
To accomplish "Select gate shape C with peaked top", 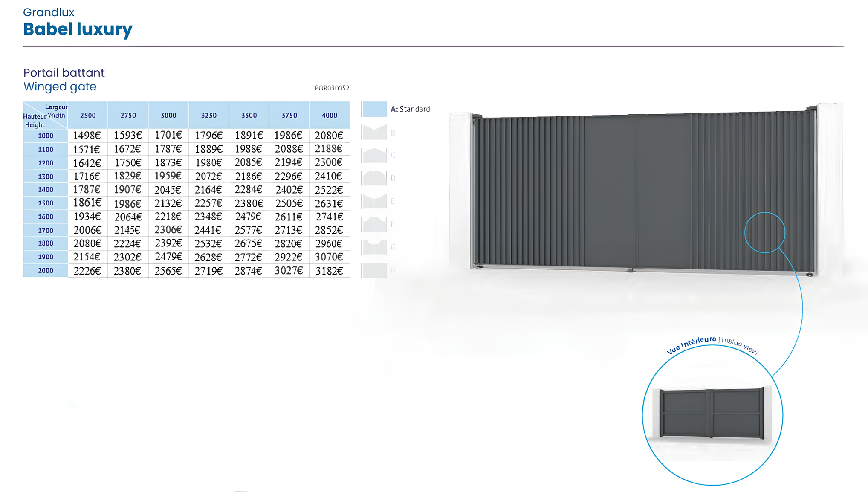I will point(374,155).
